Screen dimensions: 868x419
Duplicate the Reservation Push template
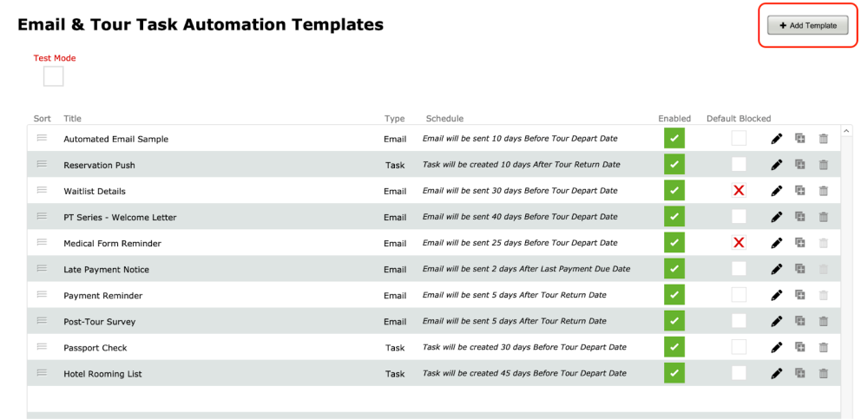tap(800, 165)
